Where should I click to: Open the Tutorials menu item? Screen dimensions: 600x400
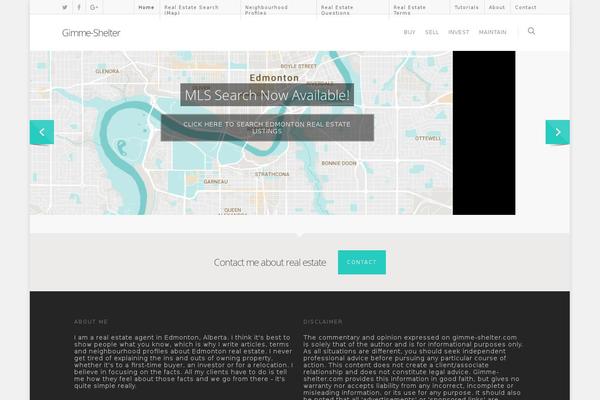[x=466, y=7]
